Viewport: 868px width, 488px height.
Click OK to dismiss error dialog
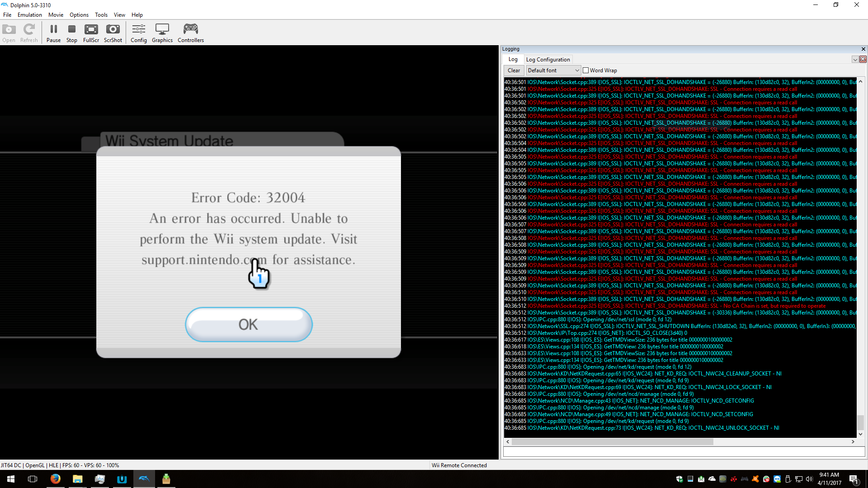[x=249, y=324]
